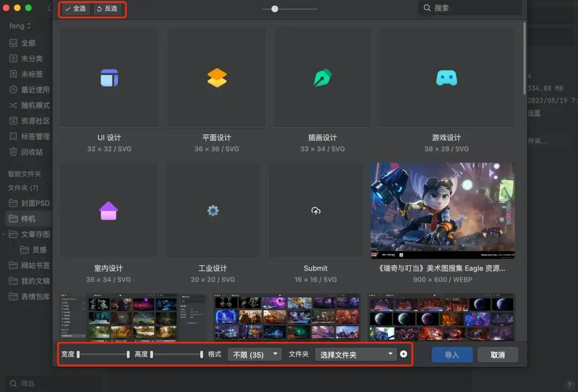
Task: Select the 灵感 subfolder
Action: (33, 250)
